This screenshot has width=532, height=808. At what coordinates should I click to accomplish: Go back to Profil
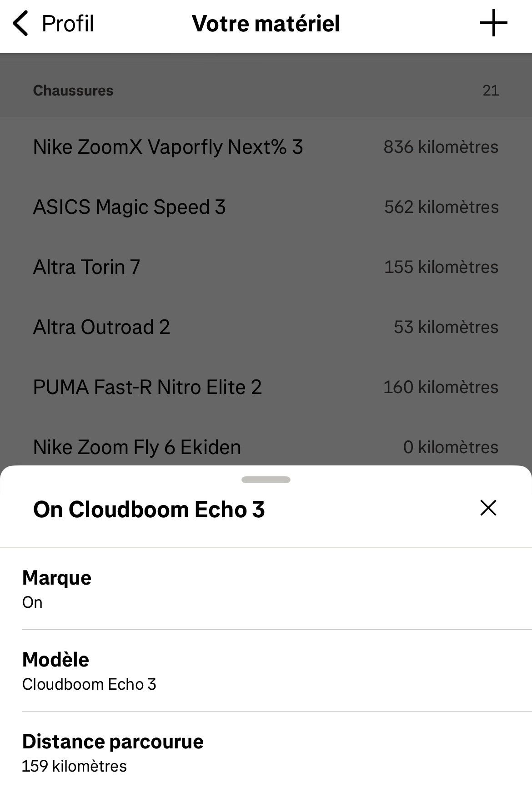[67, 24]
